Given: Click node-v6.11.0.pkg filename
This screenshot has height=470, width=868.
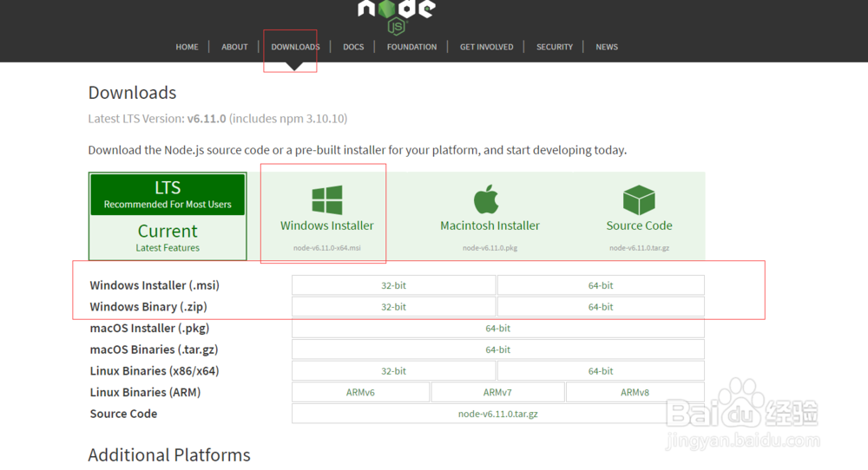Looking at the screenshot, I should [490, 248].
